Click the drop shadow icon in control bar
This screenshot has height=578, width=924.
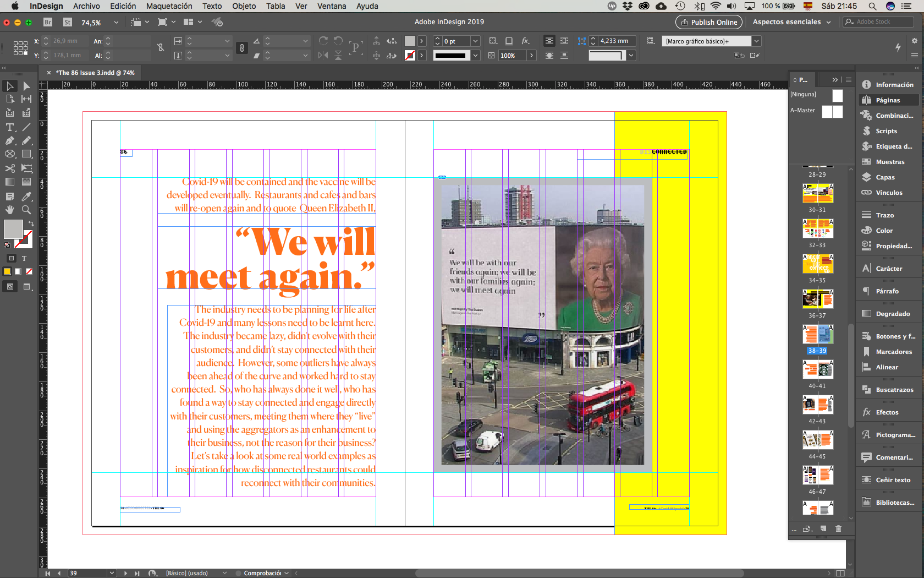tap(509, 41)
